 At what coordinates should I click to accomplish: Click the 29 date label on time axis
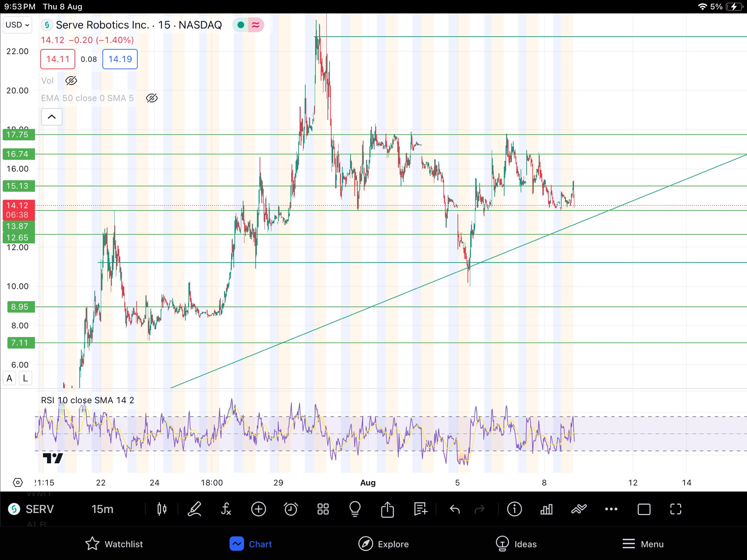click(x=278, y=482)
